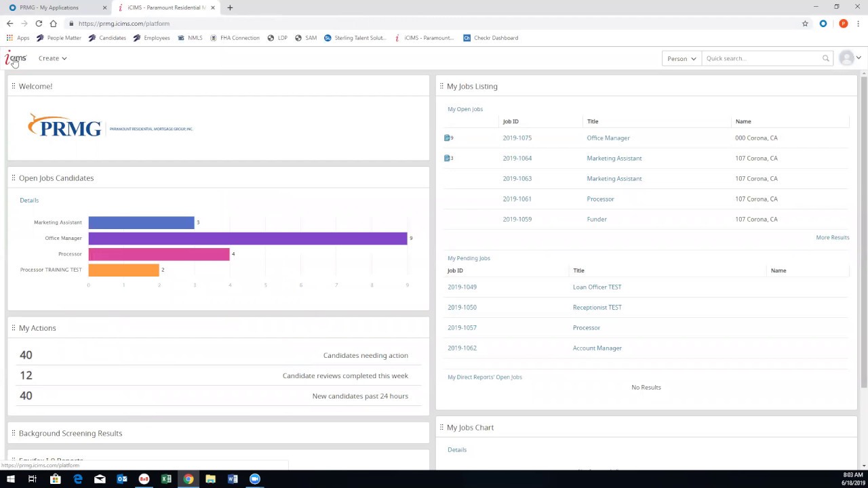Click the Chrome home button
The width and height of the screenshot is (868, 488).
pos(53,24)
